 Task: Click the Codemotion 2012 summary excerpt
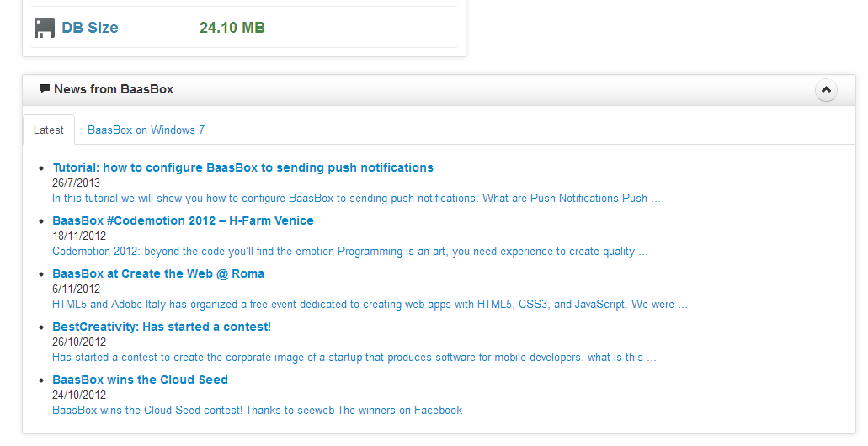coord(350,252)
